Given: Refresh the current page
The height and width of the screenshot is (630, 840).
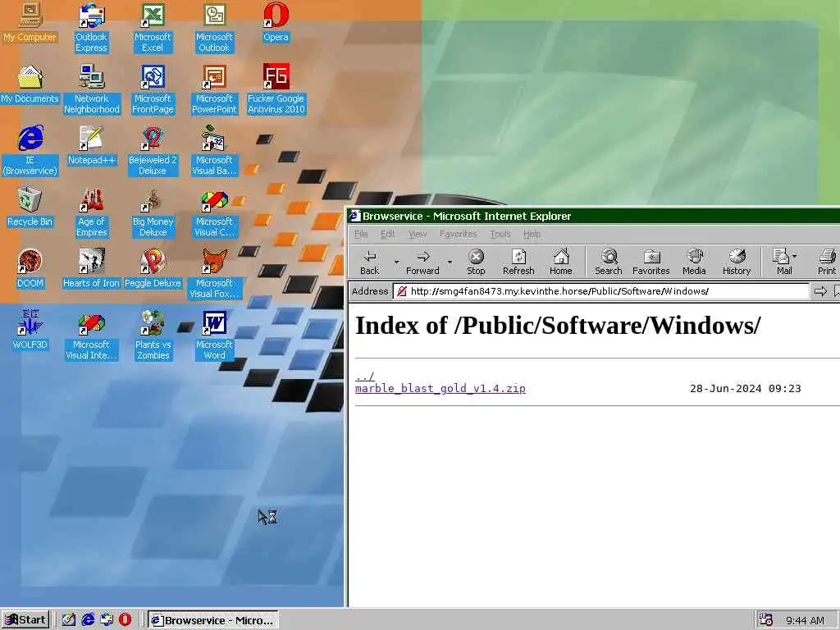Looking at the screenshot, I should [518, 262].
